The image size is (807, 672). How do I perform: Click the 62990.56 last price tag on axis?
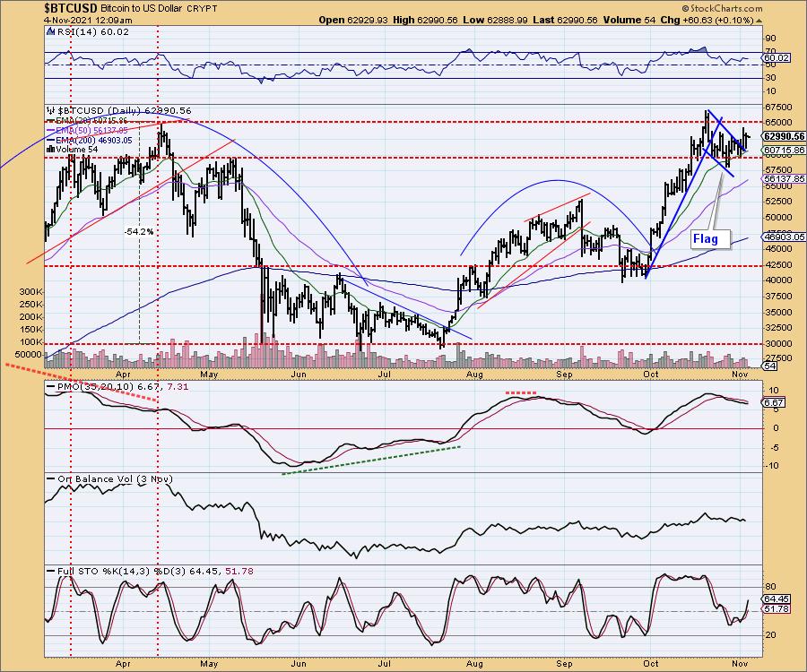pos(785,136)
